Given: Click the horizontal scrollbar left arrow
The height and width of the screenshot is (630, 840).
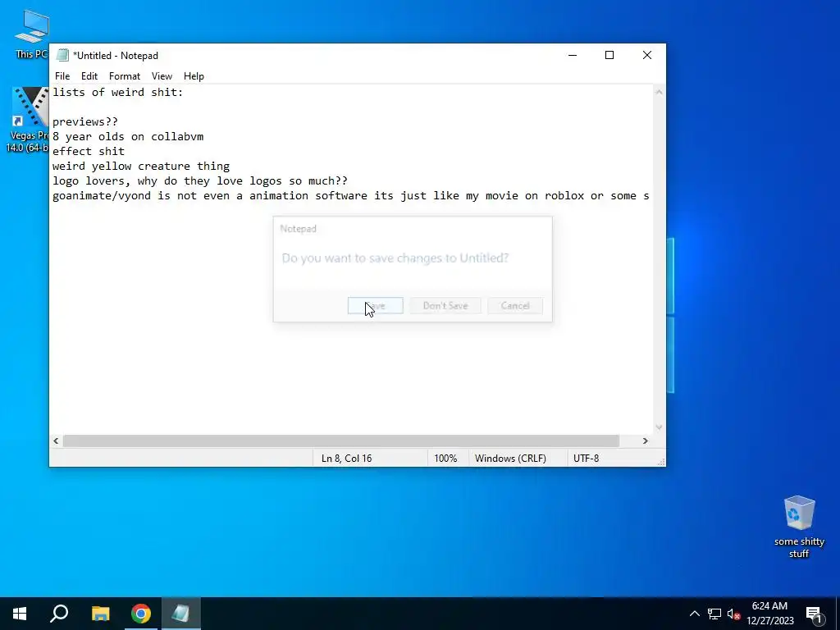Looking at the screenshot, I should tap(56, 441).
